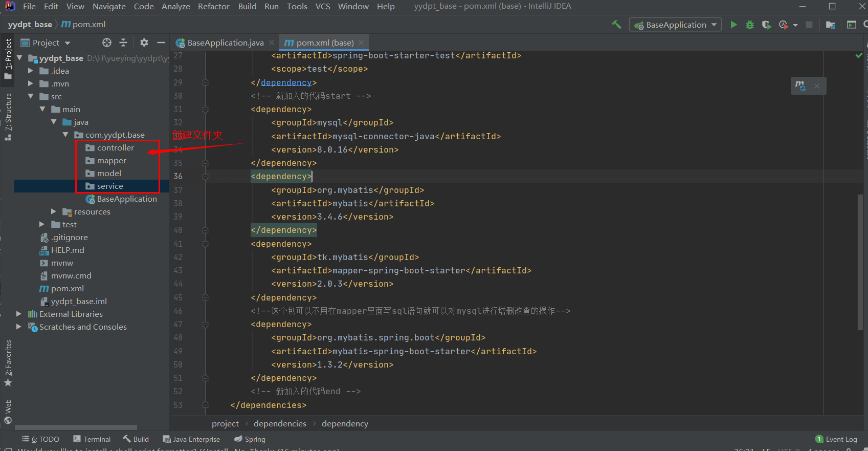Toggle fold marker on line 41

click(205, 244)
